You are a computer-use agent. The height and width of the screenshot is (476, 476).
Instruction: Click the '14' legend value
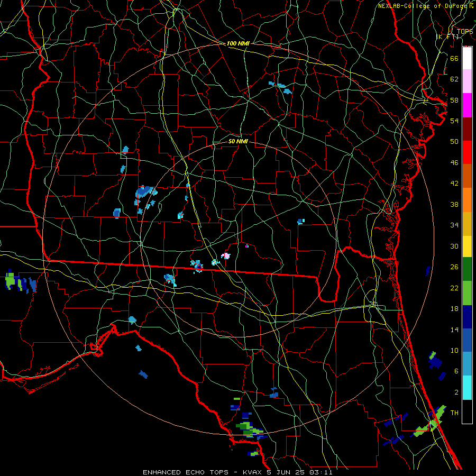454,329
